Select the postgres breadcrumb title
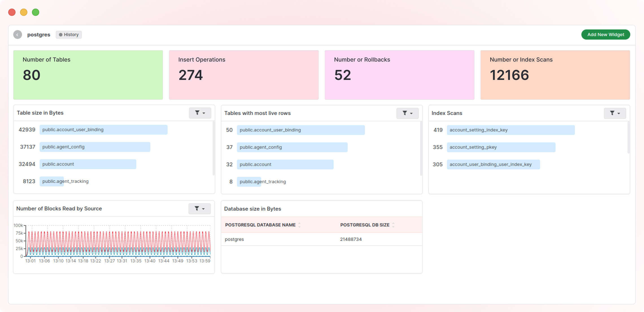 (39, 34)
